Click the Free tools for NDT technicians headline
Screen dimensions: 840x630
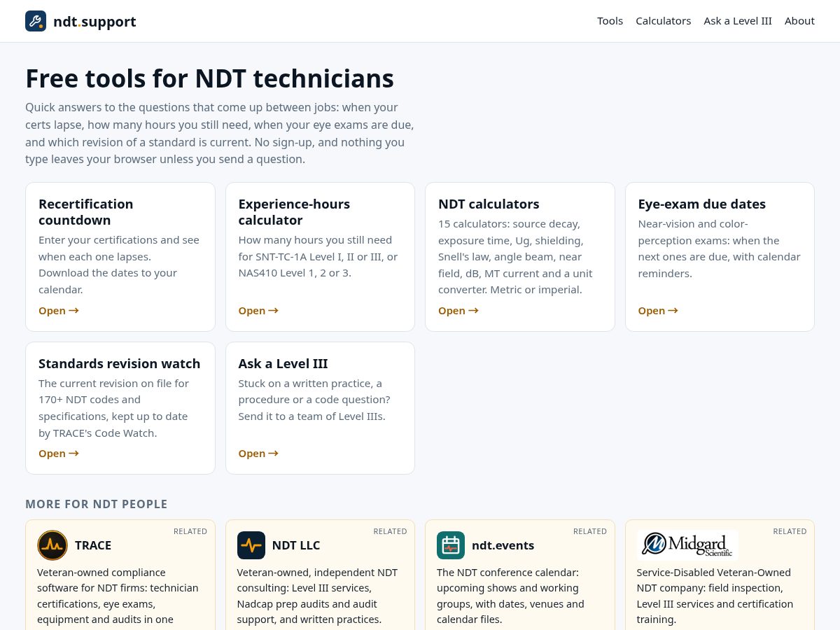pyautogui.click(x=209, y=78)
